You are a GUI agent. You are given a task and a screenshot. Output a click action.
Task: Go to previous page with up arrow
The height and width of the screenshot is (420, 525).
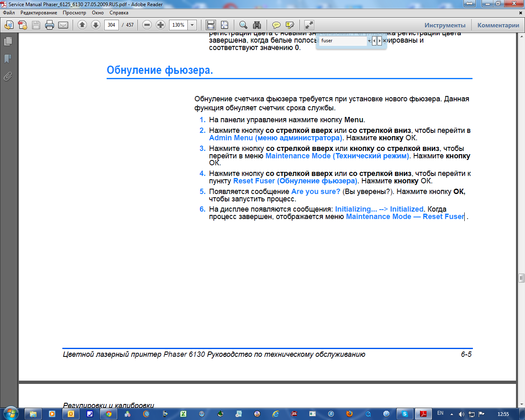pyautogui.click(x=82, y=25)
